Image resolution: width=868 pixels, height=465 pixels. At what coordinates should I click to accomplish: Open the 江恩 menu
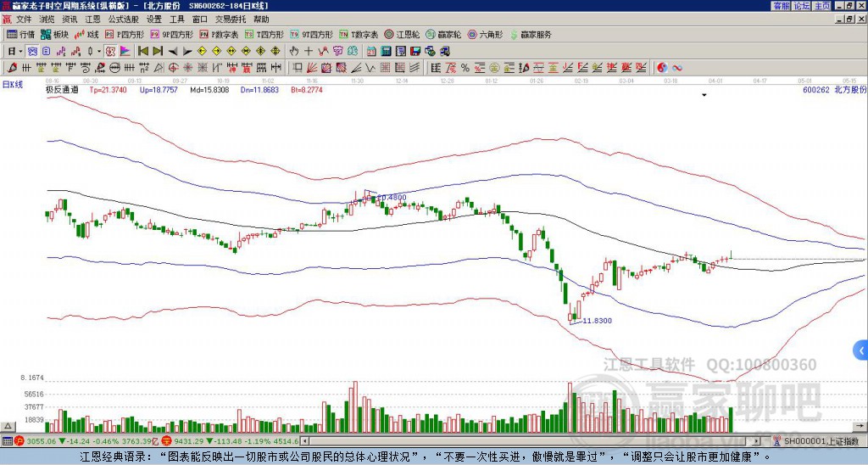pyautogui.click(x=93, y=20)
